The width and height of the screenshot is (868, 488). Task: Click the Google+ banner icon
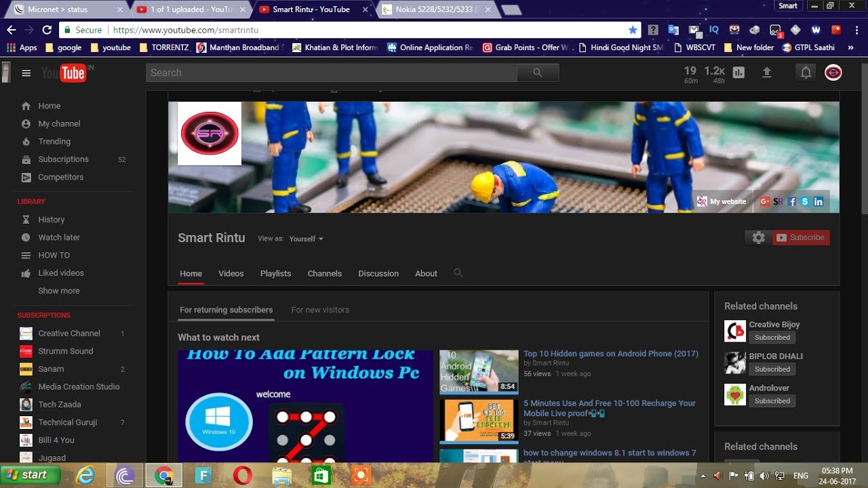point(765,201)
